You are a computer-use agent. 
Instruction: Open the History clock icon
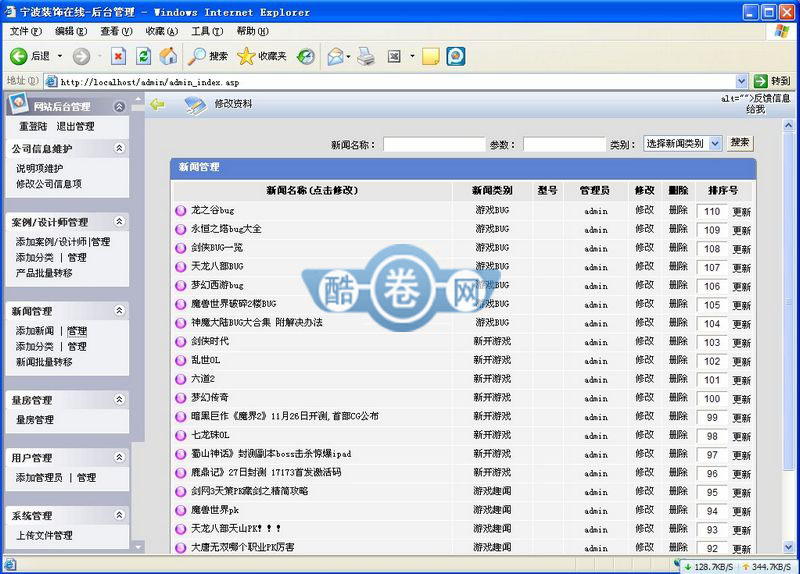click(306, 56)
